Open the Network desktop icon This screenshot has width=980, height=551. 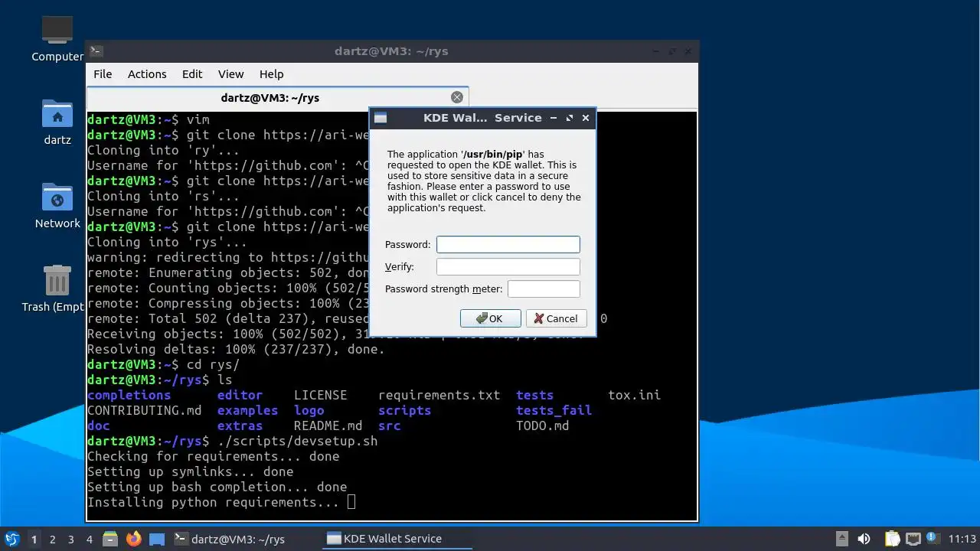[x=57, y=206]
